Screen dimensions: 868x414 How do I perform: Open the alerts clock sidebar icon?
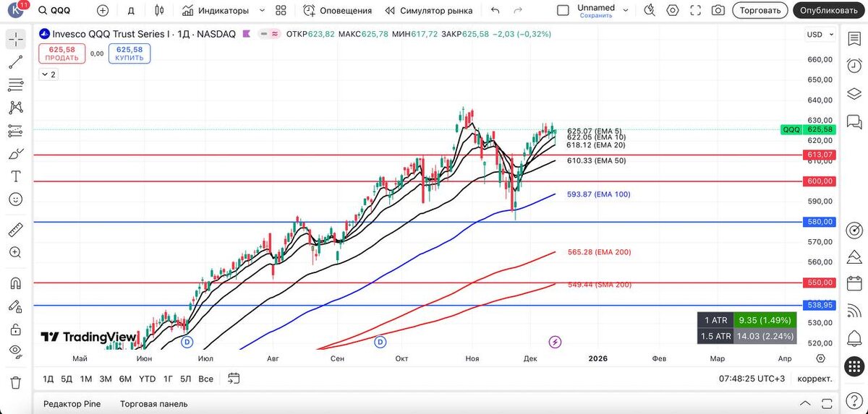[x=854, y=67]
